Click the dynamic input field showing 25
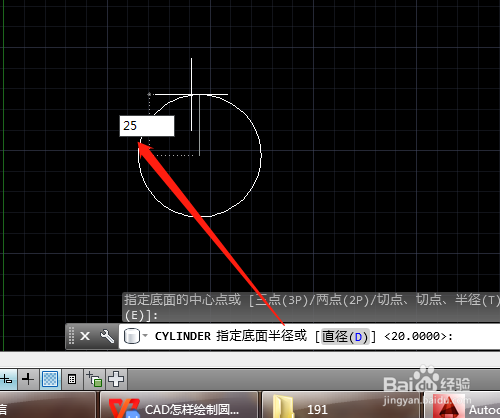Screen dimensions: 500x418 (147, 126)
